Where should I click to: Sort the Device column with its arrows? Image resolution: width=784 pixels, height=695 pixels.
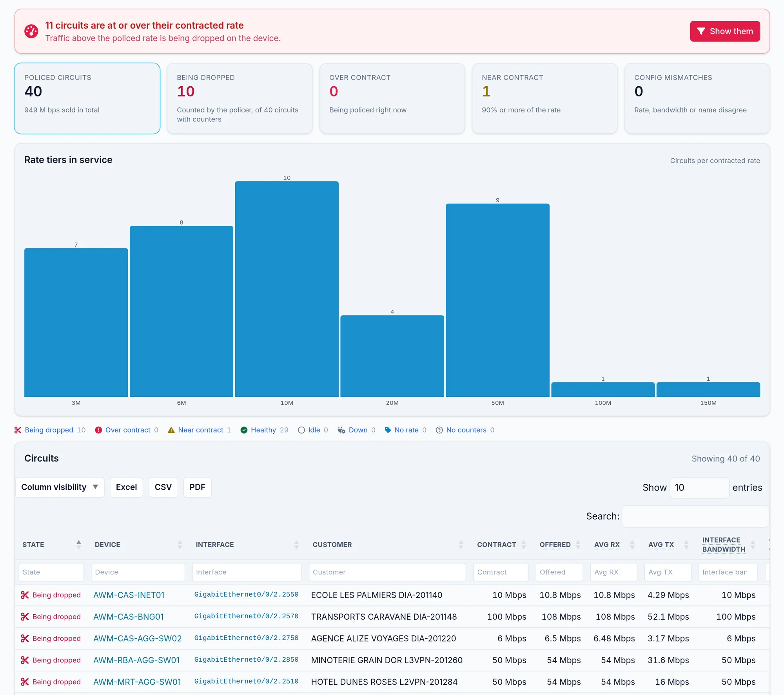(x=180, y=545)
